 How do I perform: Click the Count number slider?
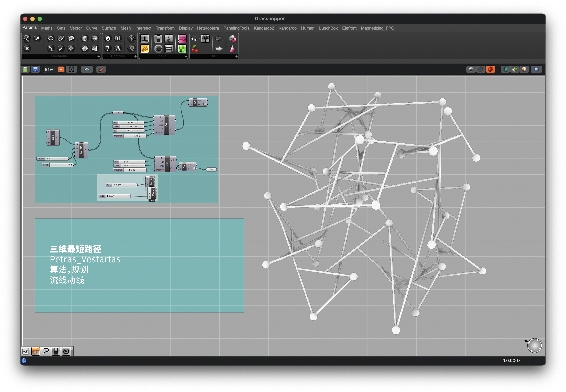(x=53, y=159)
